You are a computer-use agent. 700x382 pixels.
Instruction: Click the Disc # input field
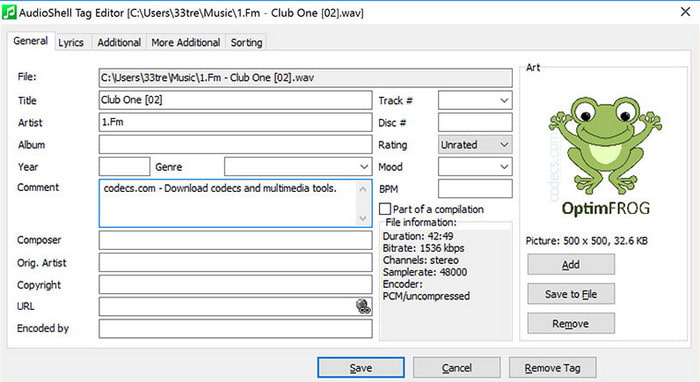pyautogui.click(x=475, y=122)
